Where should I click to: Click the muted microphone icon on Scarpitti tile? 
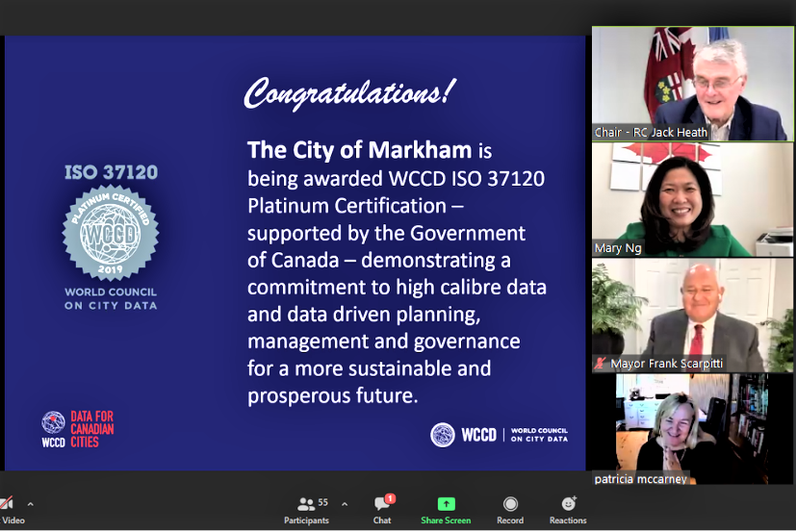click(x=601, y=364)
